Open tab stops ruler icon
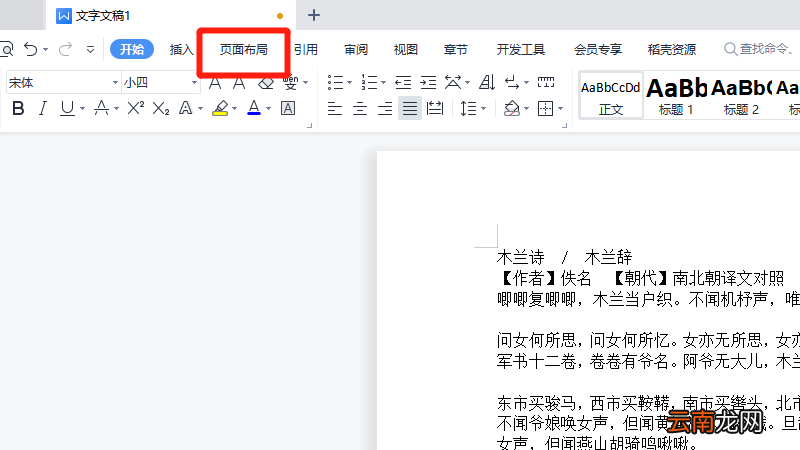800x450 pixels. [545, 82]
